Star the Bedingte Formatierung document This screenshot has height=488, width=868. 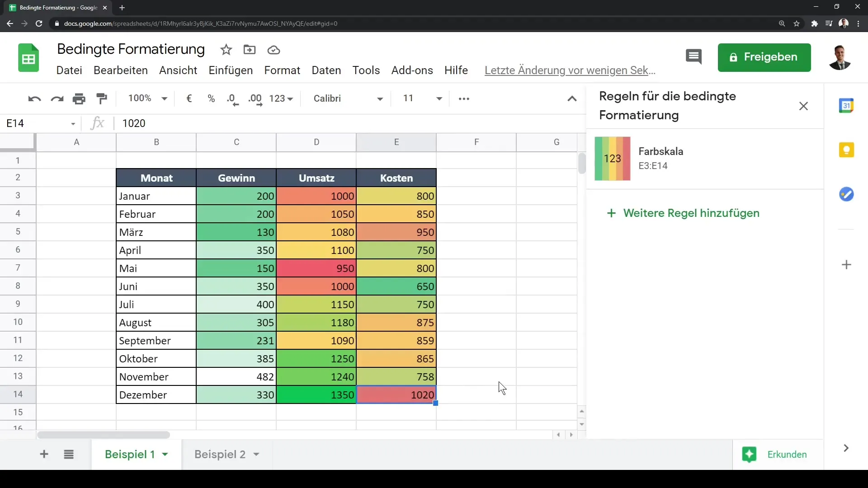pyautogui.click(x=226, y=50)
